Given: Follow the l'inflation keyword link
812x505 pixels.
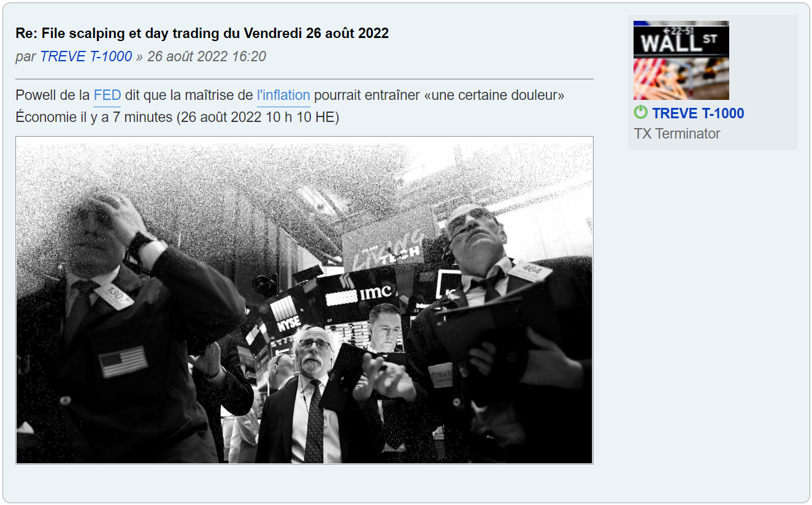Looking at the screenshot, I should coord(283,96).
